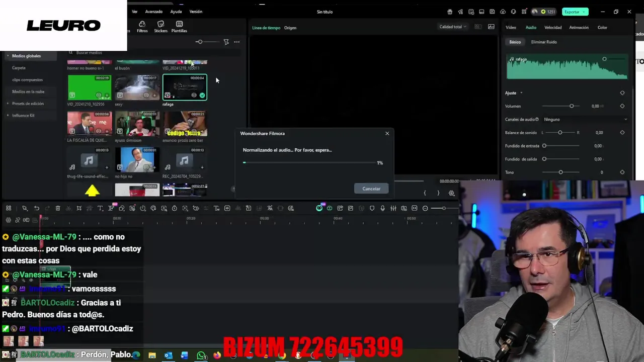The width and height of the screenshot is (644, 362).
Task: Open clips compuestos folder
Action: (27, 79)
